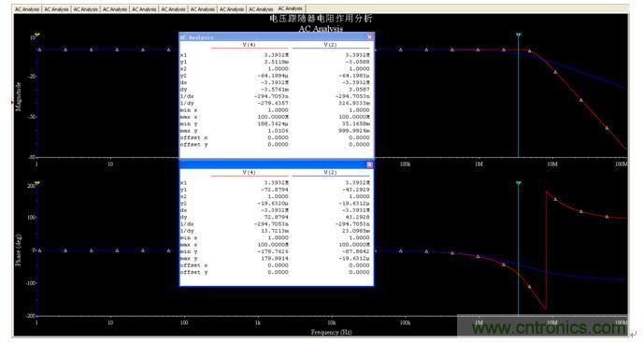Select the currently active last AC Analysis tab
644x342 pixels.
pyautogui.click(x=291, y=8)
